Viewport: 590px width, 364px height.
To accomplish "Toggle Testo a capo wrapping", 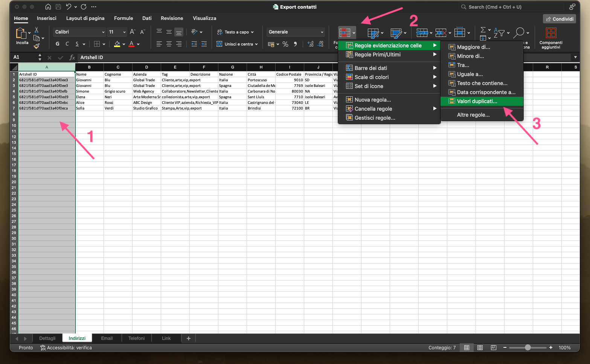I will [236, 32].
